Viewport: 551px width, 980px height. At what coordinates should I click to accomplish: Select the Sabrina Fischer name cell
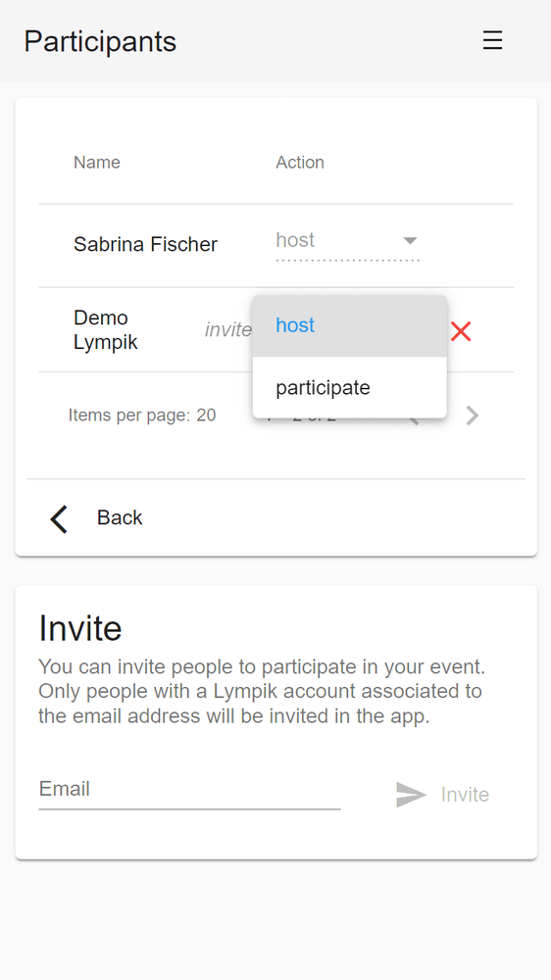pos(146,244)
